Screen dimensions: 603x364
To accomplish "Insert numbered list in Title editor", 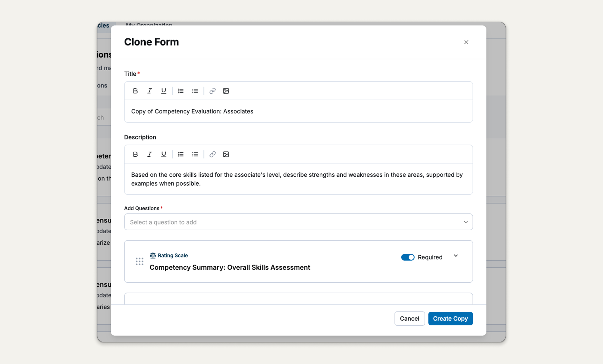I will pos(181,91).
